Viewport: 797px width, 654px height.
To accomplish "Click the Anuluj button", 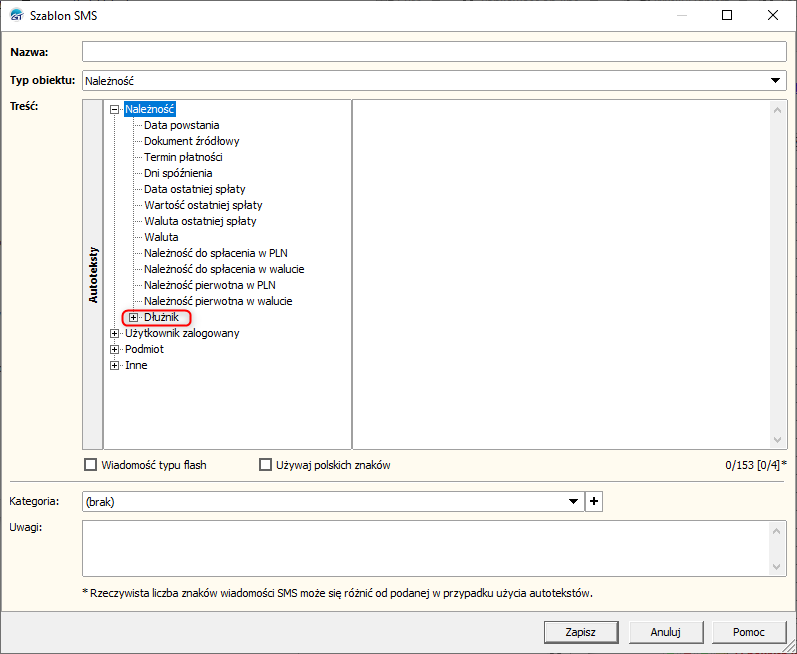I will (665, 632).
